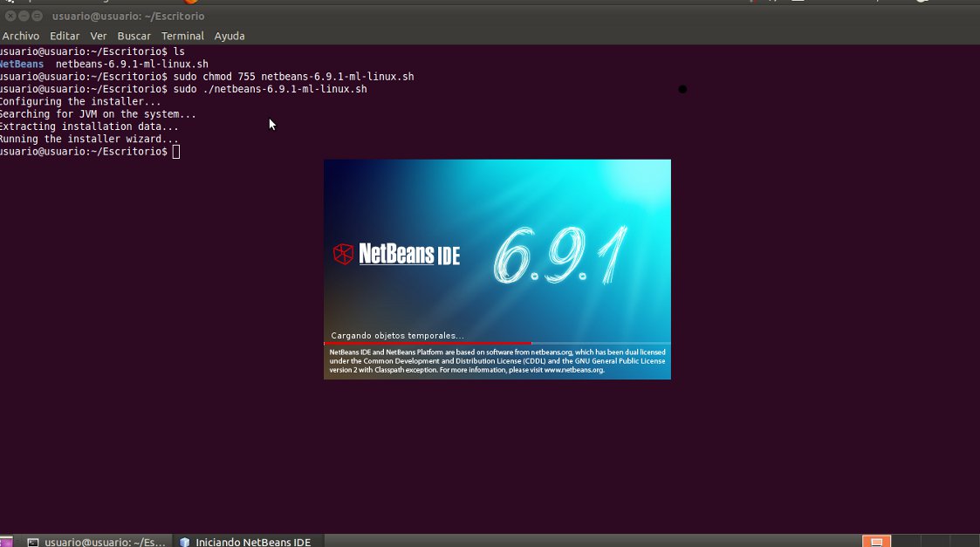Click the 'Cargando objetos temporales...' status text
The height and width of the screenshot is (547, 980).
click(x=398, y=336)
